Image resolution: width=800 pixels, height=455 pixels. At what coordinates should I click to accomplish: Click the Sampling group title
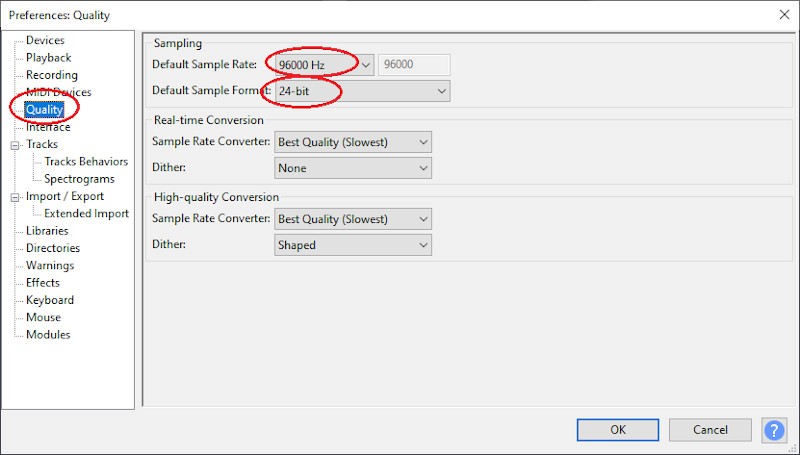pyautogui.click(x=178, y=44)
